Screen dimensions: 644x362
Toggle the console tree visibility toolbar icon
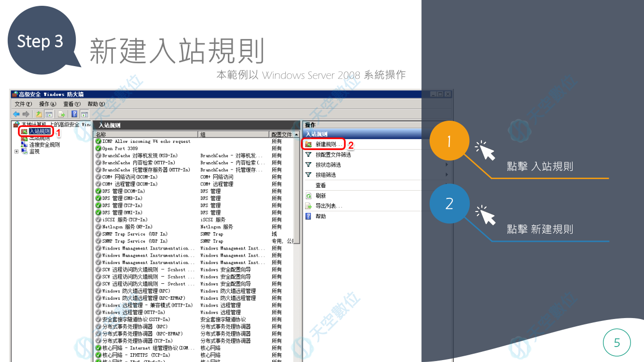pos(49,114)
